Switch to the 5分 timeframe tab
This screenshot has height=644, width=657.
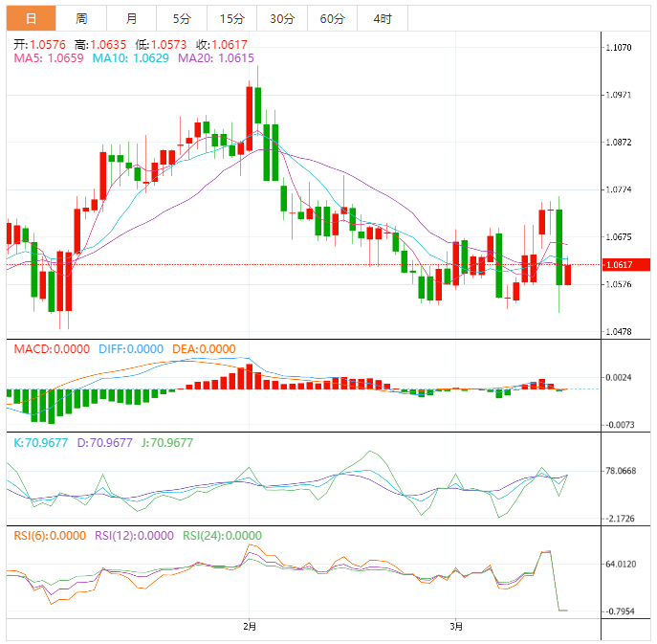coord(181,18)
